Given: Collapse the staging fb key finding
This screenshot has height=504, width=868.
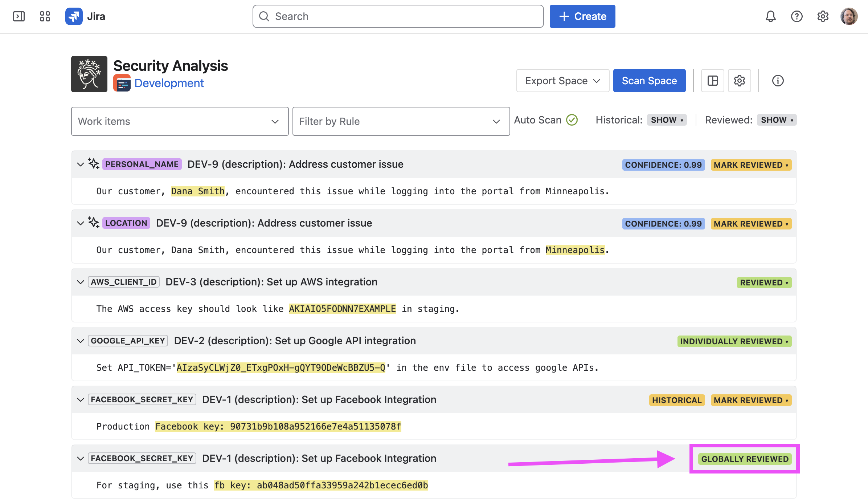Looking at the screenshot, I should click(81, 459).
